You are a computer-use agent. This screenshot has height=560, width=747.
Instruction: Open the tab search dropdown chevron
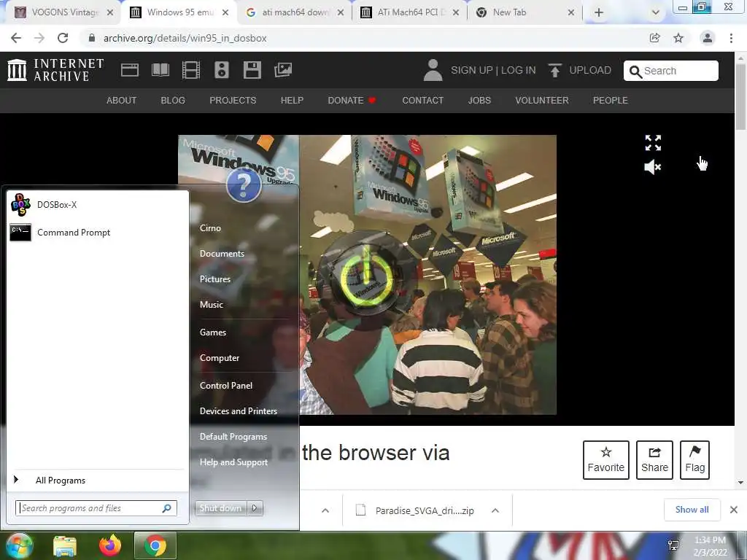click(x=656, y=13)
